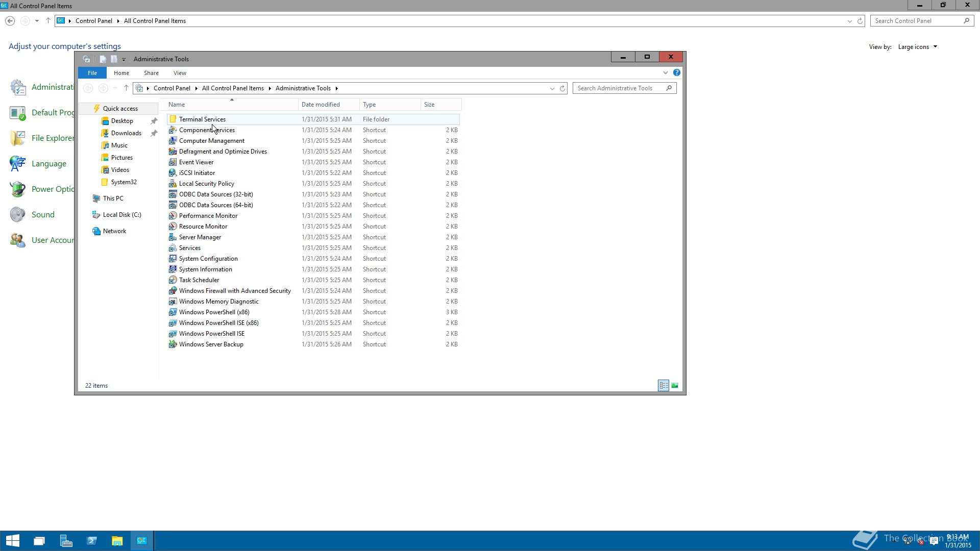Select the Event Viewer icon
This screenshot has width=980, height=551.
(x=173, y=162)
